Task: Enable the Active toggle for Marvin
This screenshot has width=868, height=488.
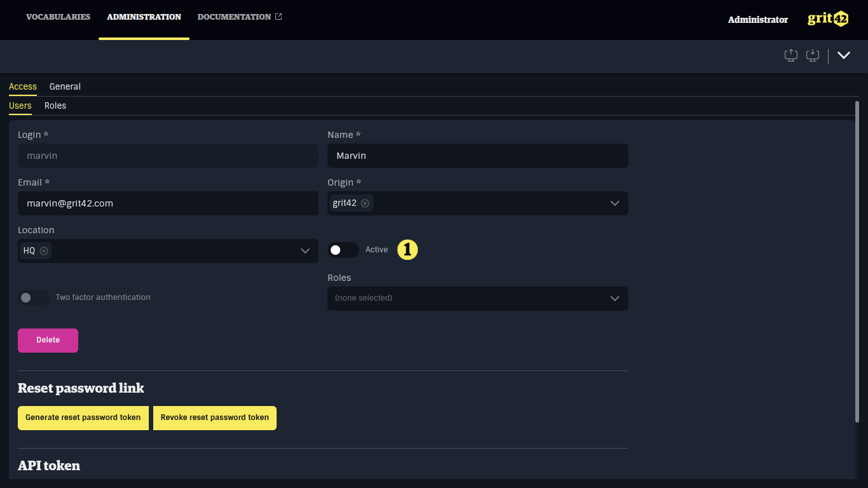Action: pyautogui.click(x=343, y=250)
